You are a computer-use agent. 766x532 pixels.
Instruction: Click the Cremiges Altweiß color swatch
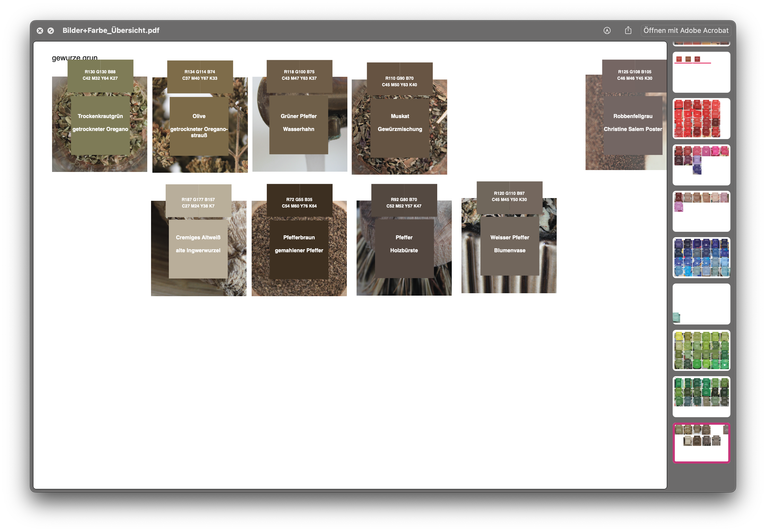[x=198, y=249]
